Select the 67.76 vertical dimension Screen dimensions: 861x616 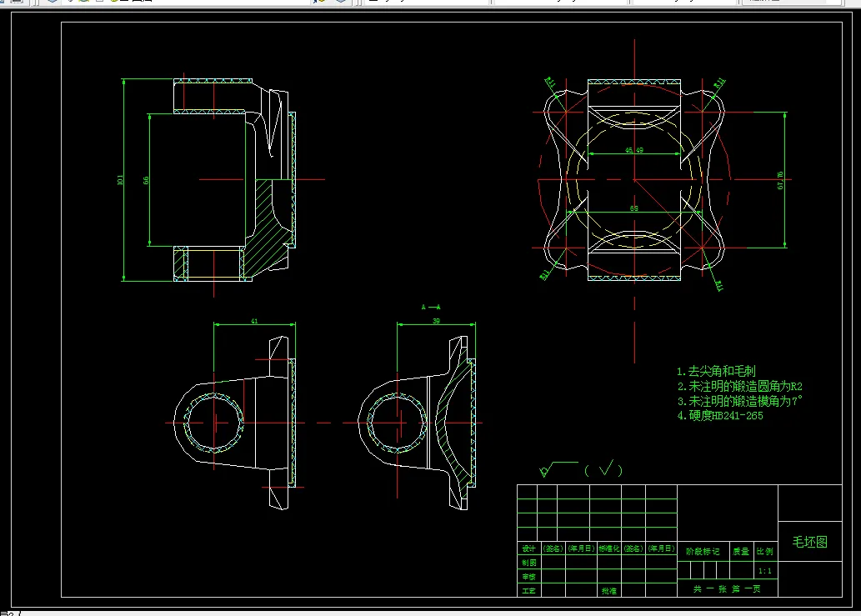[780, 181]
